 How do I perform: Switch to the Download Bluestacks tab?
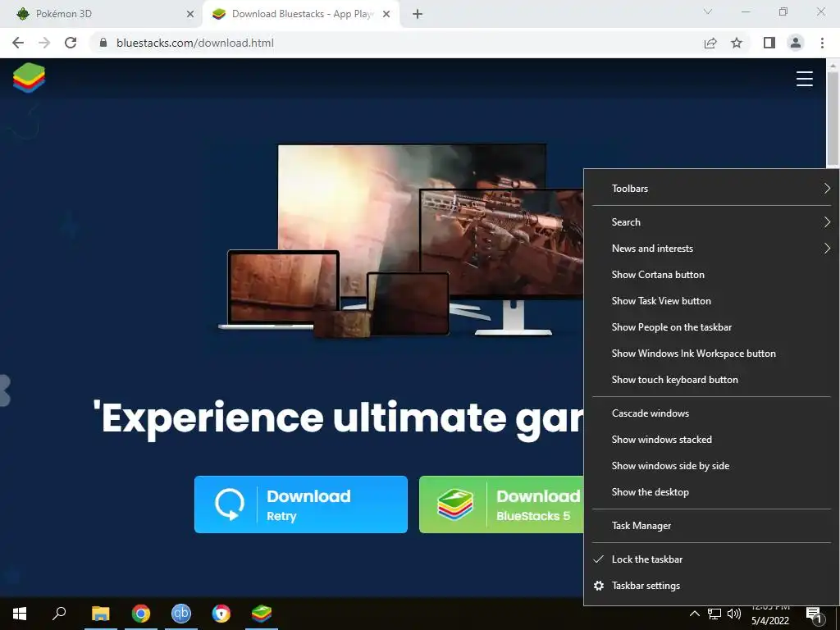pos(300,15)
